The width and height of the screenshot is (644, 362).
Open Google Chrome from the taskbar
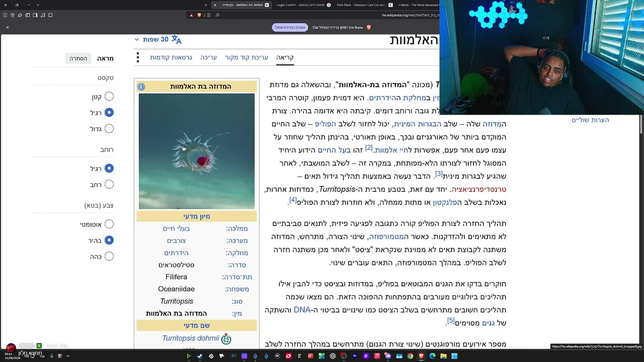(410, 356)
